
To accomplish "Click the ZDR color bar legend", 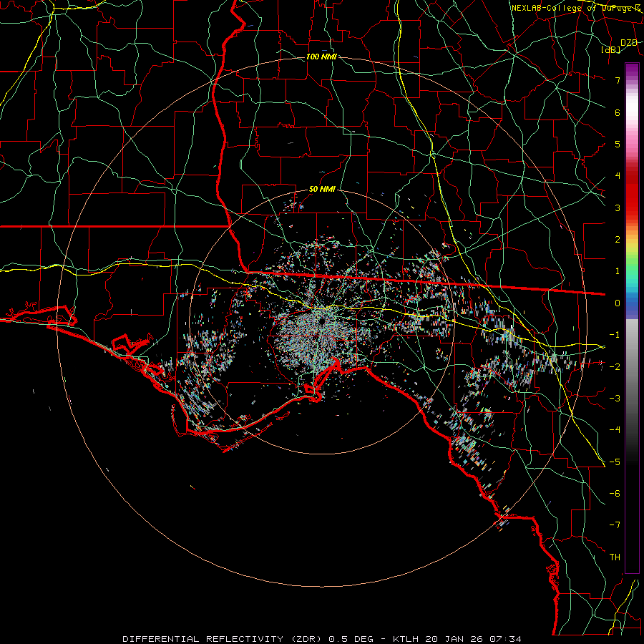I will pyautogui.click(x=632, y=318).
